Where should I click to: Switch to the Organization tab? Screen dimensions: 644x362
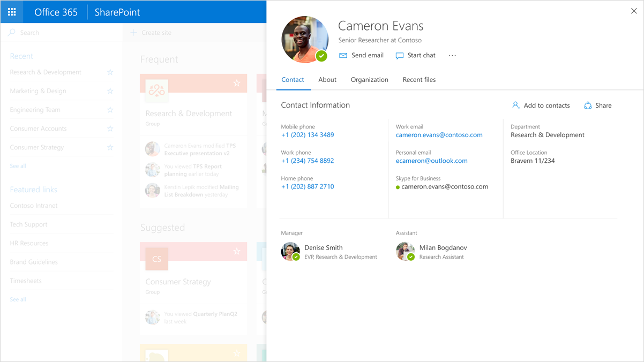(369, 79)
